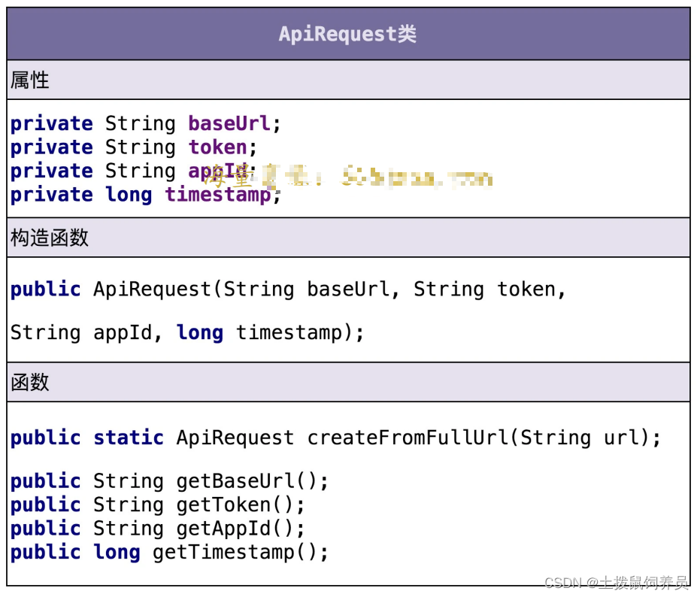Image resolution: width=700 pixels, height=597 pixels.
Task: Click the 属性 section header
Action: (x=30, y=80)
